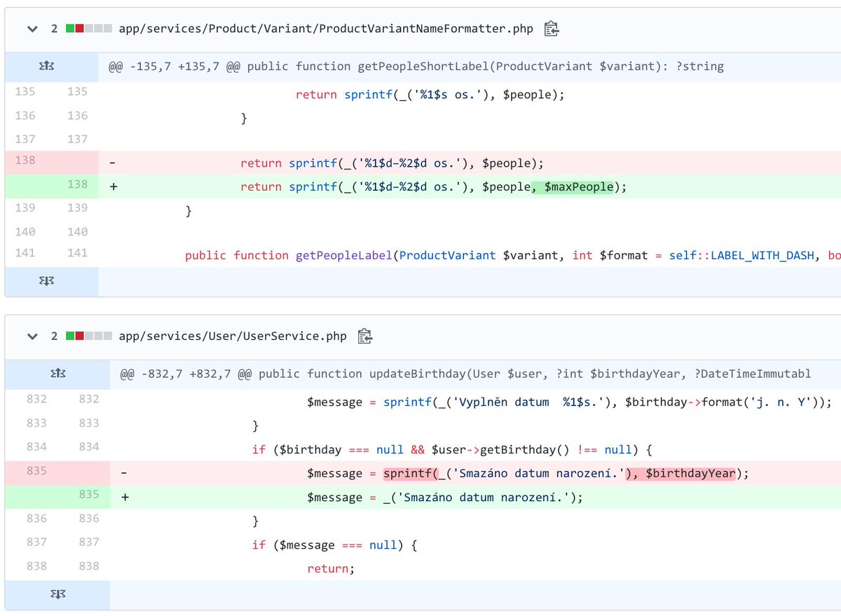The width and height of the screenshot is (841, 616).
Task: Click the updateBirthday hunk header
Action: [x=465, y=374]
